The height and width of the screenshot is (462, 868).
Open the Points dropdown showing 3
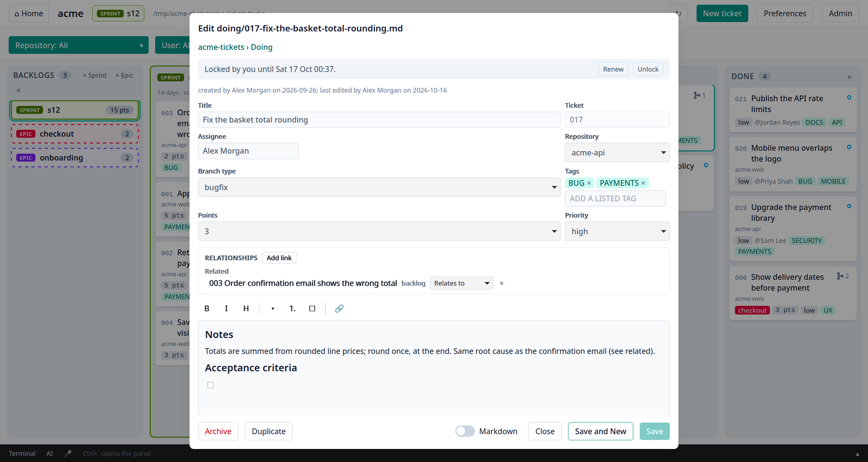tap(379, 231)
